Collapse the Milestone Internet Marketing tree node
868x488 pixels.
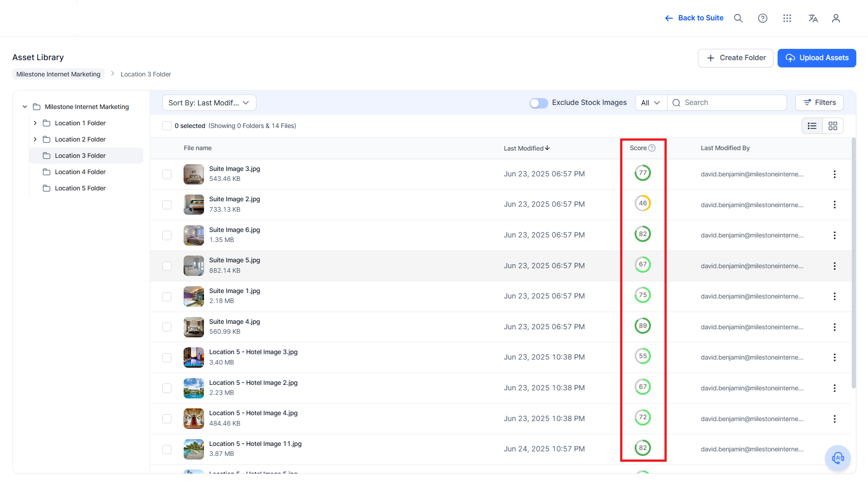point(25,107)
